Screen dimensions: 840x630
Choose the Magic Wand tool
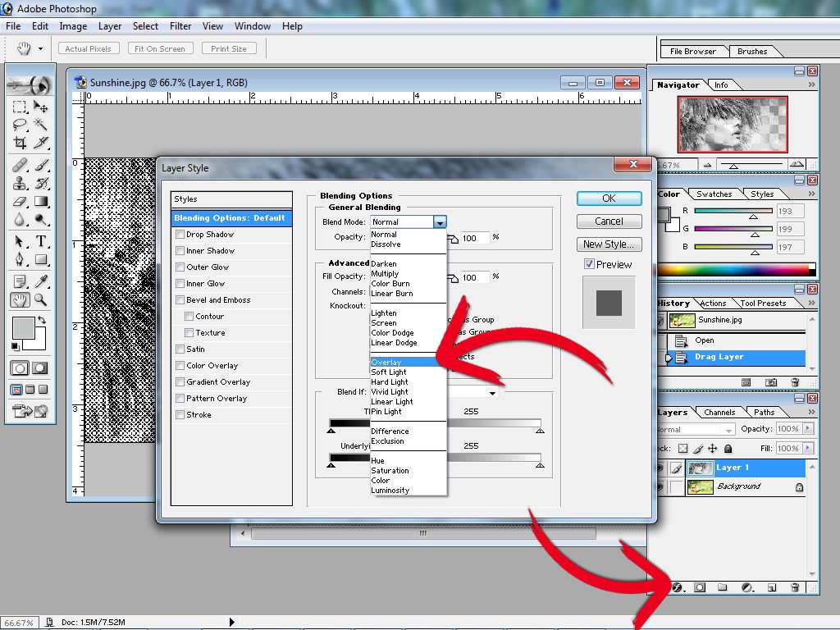tap(40, 125)
